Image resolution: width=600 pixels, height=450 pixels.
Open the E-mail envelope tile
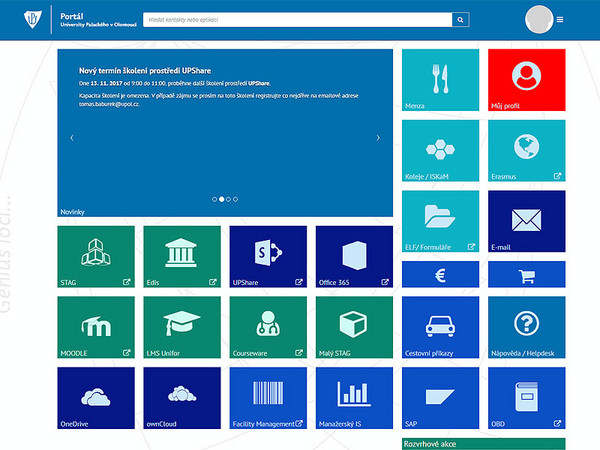tap(526, 222)
